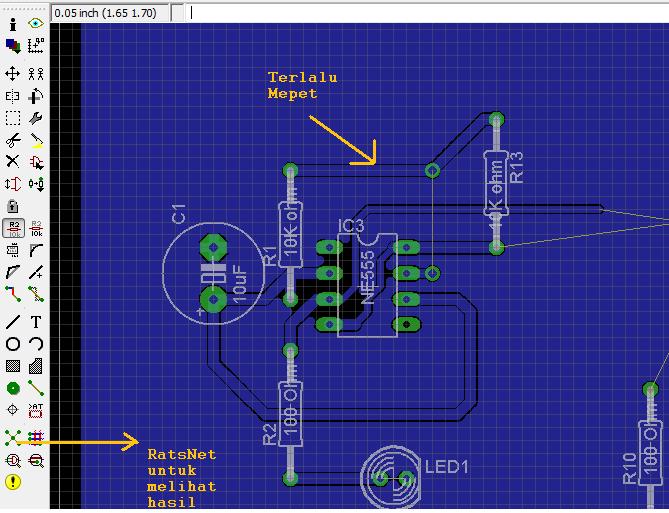Viewport: 669px width, 513px height.
Task: Activate the Cut scissors tool
Action: [x=13, y=141]
